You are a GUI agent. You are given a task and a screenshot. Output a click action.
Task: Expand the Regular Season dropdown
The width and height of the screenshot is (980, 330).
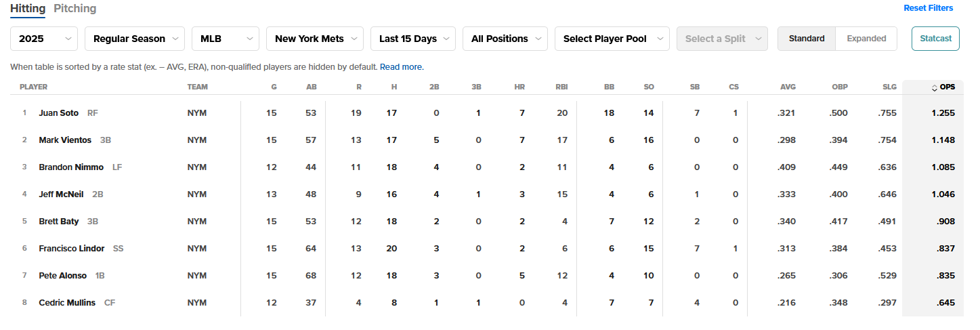click(x=135, y=39)
